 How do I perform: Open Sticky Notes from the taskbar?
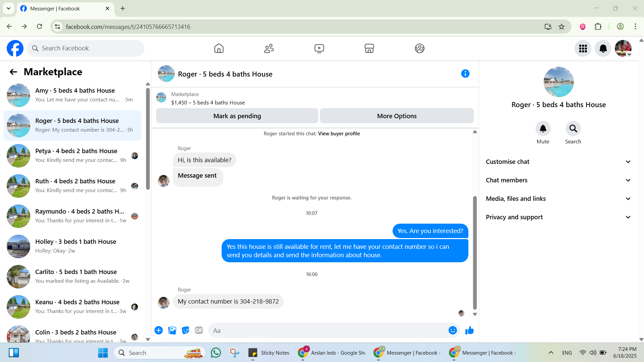pyautogui.click(x=269, y=353)
